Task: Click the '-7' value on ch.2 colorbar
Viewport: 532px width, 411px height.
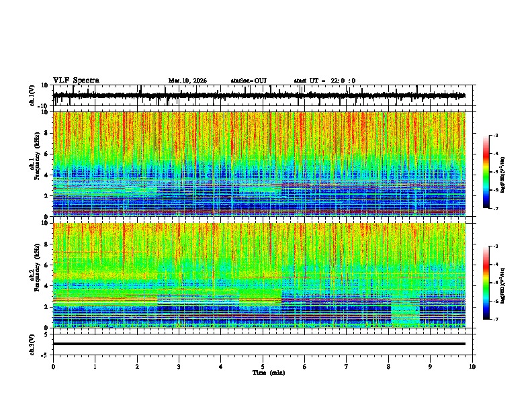Action: 495,319
